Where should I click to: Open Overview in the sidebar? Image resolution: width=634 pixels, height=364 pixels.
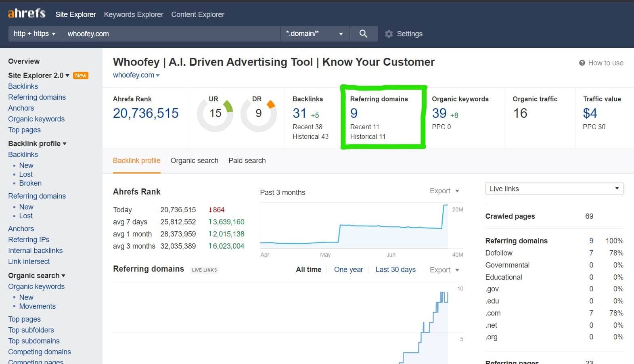pyautogui.click(x=24, y=61)
